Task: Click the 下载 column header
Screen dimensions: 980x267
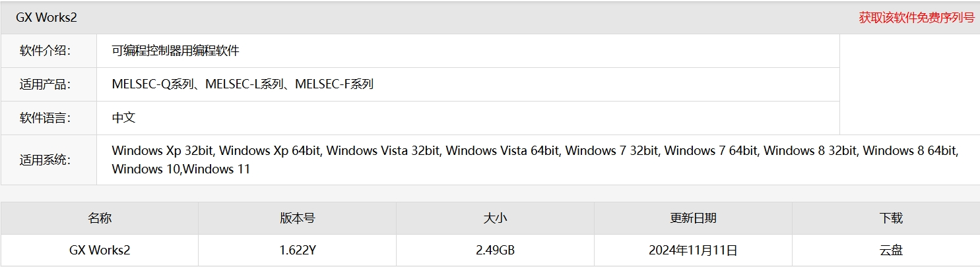Action: pyautogui.click(x=891, y=218)
